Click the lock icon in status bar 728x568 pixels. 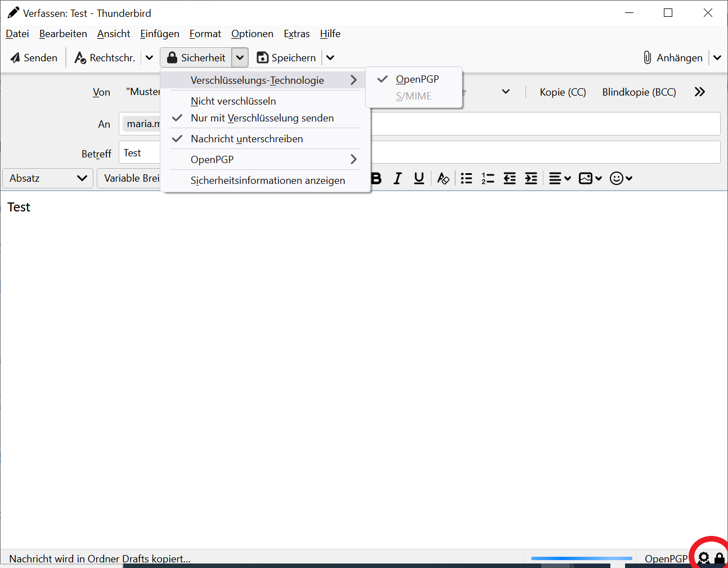click(720, 558)
